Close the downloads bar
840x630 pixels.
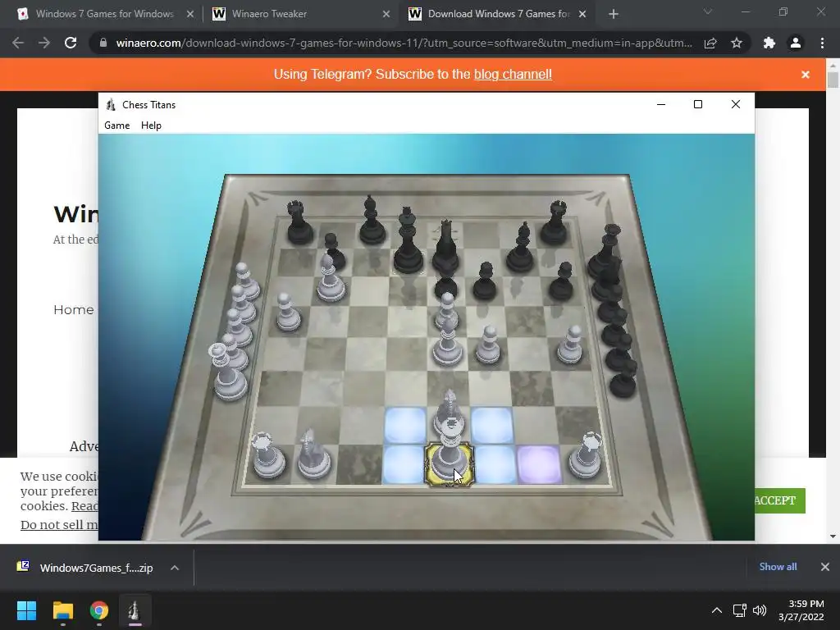825,567
